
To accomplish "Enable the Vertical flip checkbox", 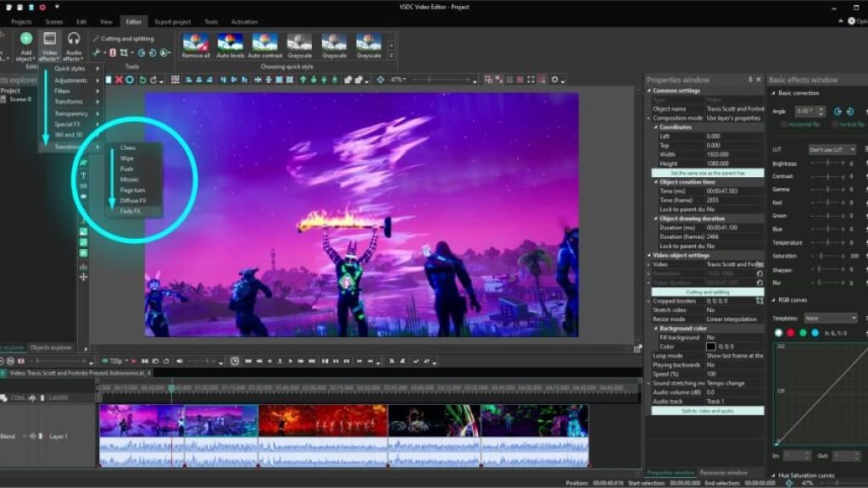I will [x=835, y=125].
